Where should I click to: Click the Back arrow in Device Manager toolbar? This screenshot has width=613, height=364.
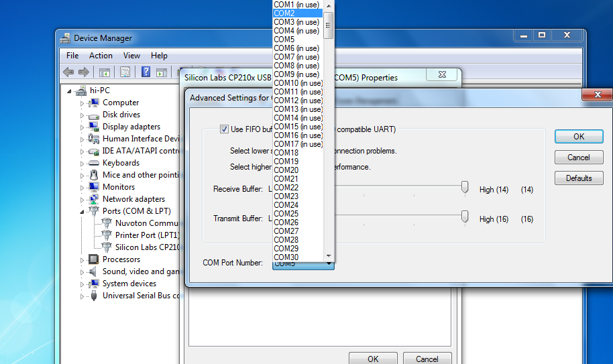coord(68,72)
